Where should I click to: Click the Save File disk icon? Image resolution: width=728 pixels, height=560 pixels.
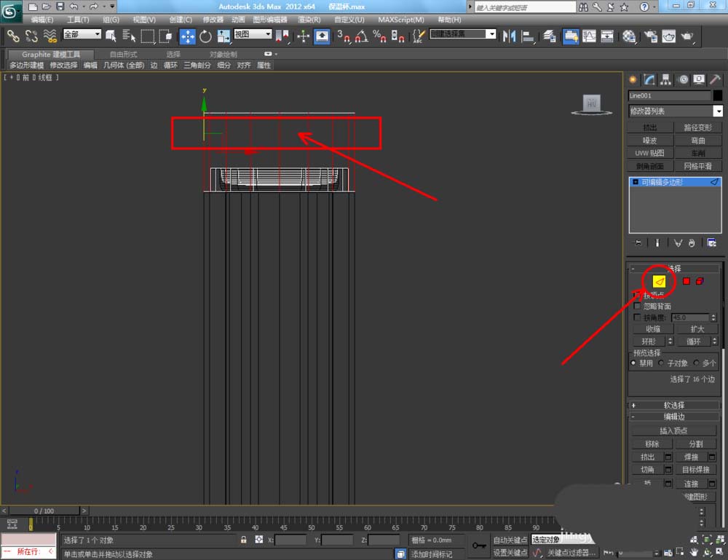tap(60, 7)
